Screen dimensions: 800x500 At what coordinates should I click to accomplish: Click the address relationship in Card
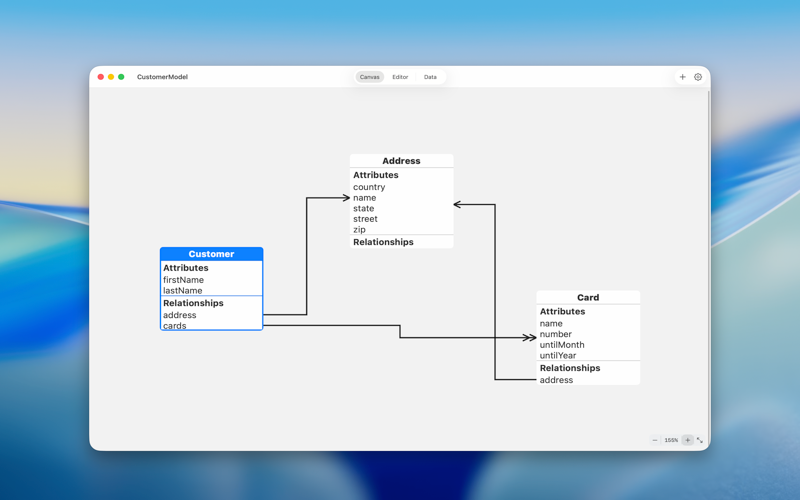(x=556, y=380)
